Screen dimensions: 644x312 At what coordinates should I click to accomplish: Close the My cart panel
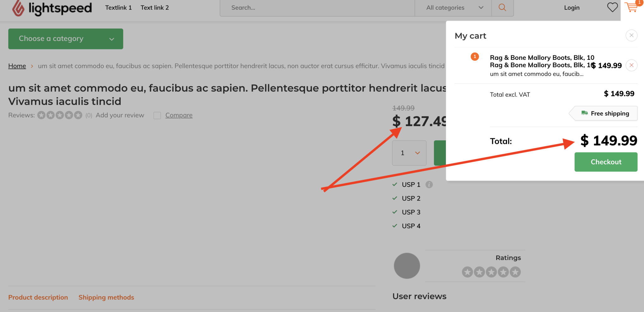631,35
